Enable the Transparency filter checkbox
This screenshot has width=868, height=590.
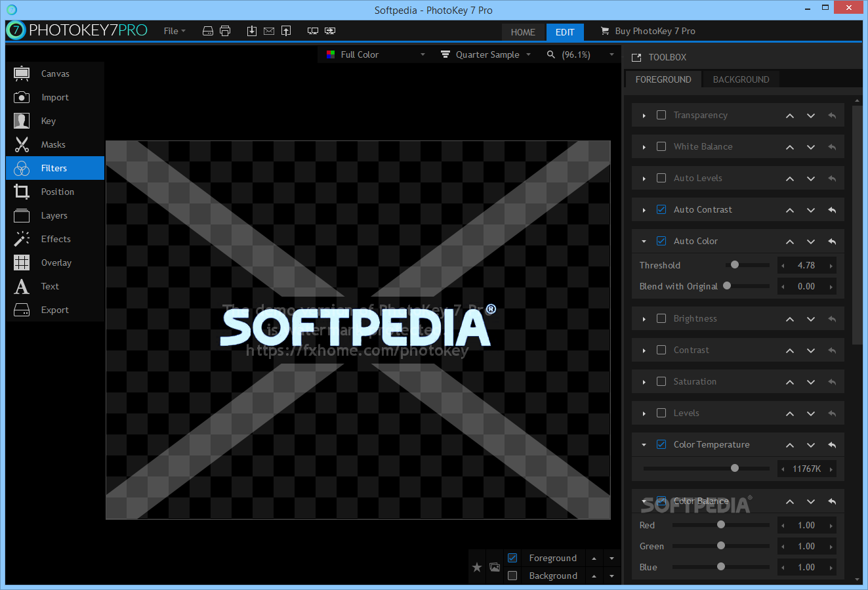click(x=661, y=115)
